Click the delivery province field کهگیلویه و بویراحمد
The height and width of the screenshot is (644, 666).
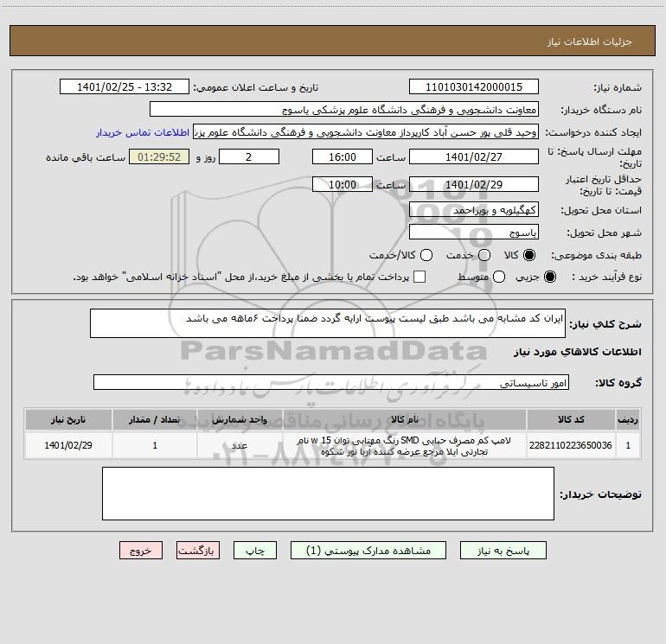point(474,209)
